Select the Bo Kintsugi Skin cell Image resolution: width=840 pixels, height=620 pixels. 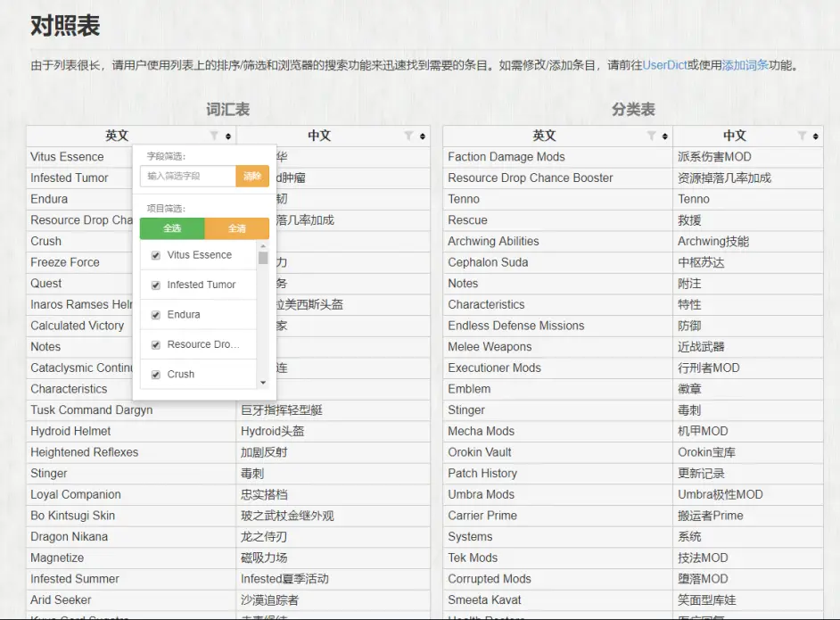click(131, 516)
